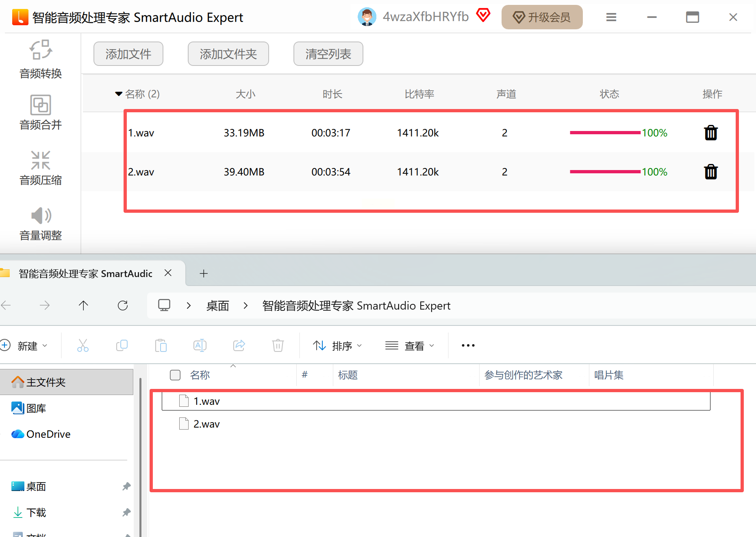756x537 pixels.
Task: Click the user avatar icon
Action: [x=367, y=17]
